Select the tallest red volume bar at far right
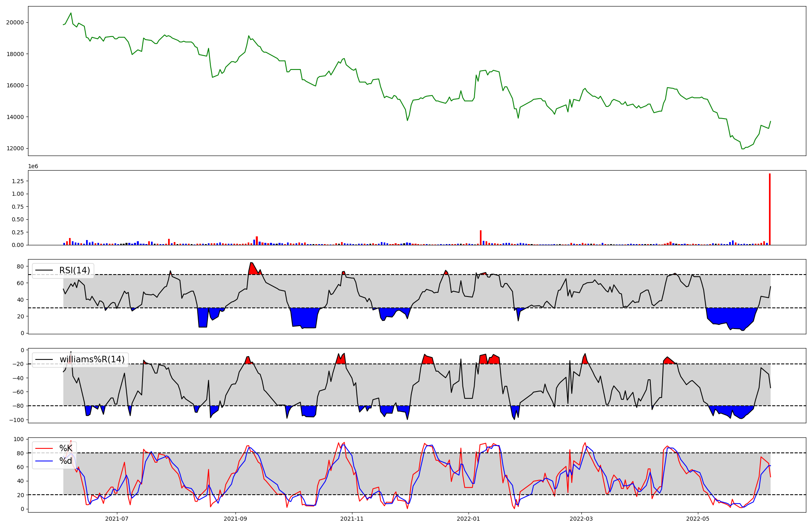The width and height of the screenshot is (812, 528). tap(769, 209)
